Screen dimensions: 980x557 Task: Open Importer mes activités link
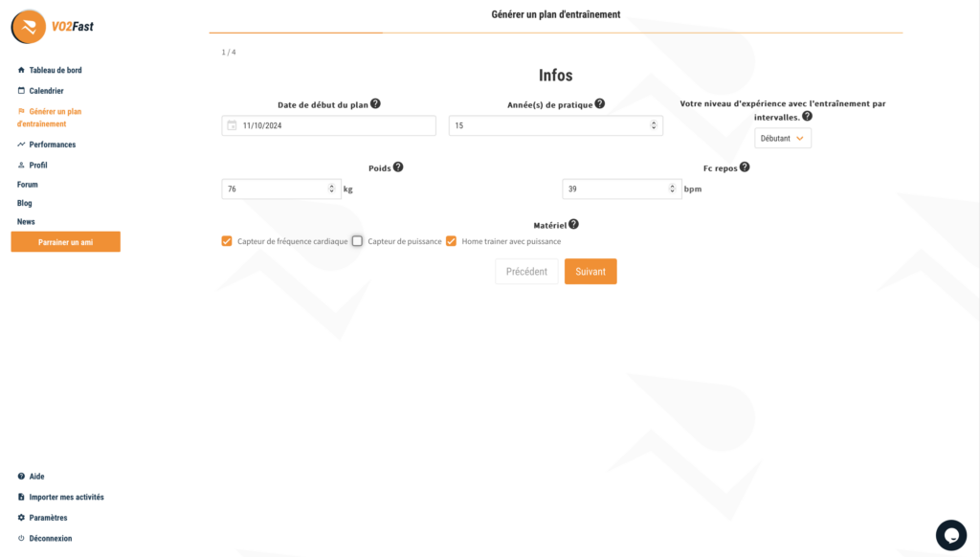pyautogui.click(x=66, y=497)
